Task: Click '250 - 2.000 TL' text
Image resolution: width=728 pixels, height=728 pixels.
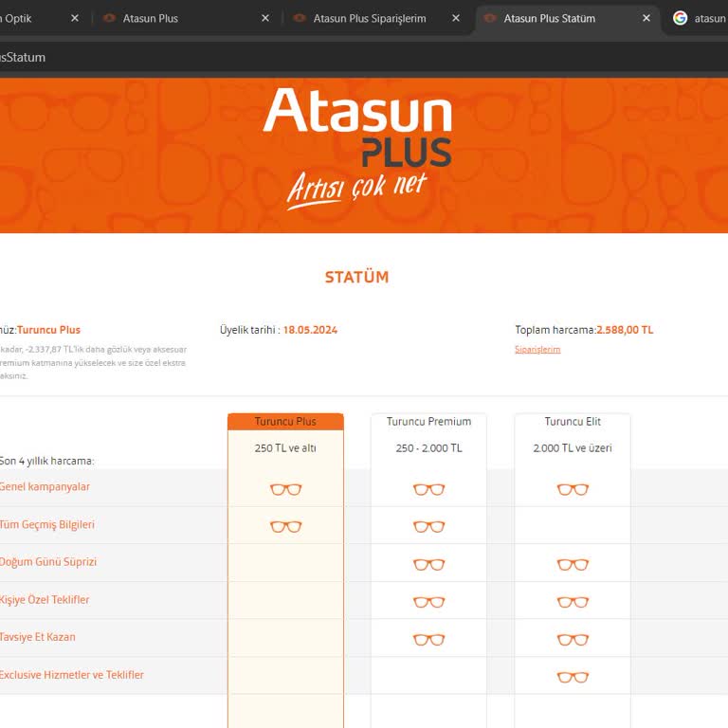Action: click(429, 448)
